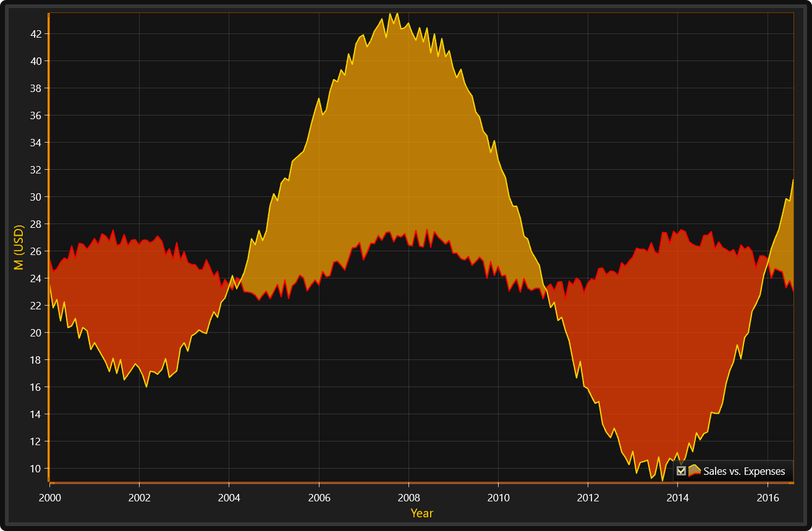Click the 2004 label on the X-axis
Image resolution: width=812 pixels, height=531 pixels.
pyautogui.click(x=229, y=498)
